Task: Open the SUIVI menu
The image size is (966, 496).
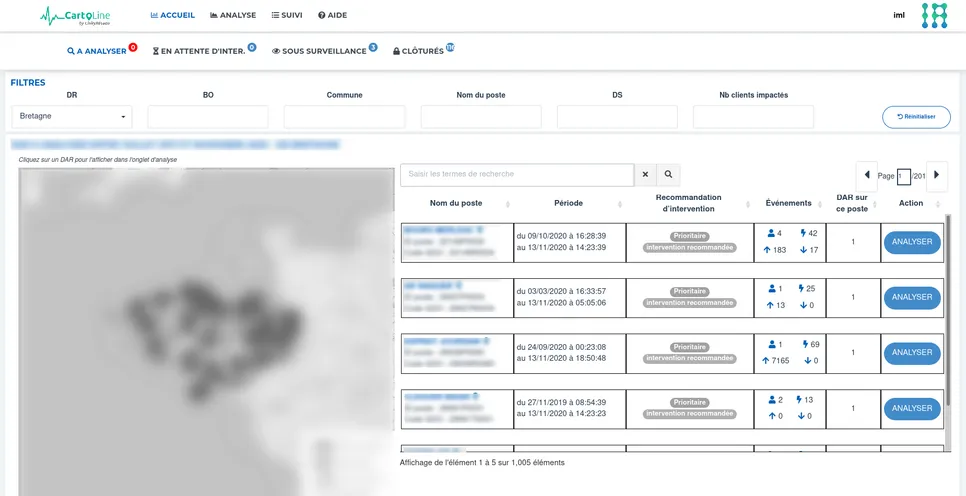Action: [x=287, y=15]
